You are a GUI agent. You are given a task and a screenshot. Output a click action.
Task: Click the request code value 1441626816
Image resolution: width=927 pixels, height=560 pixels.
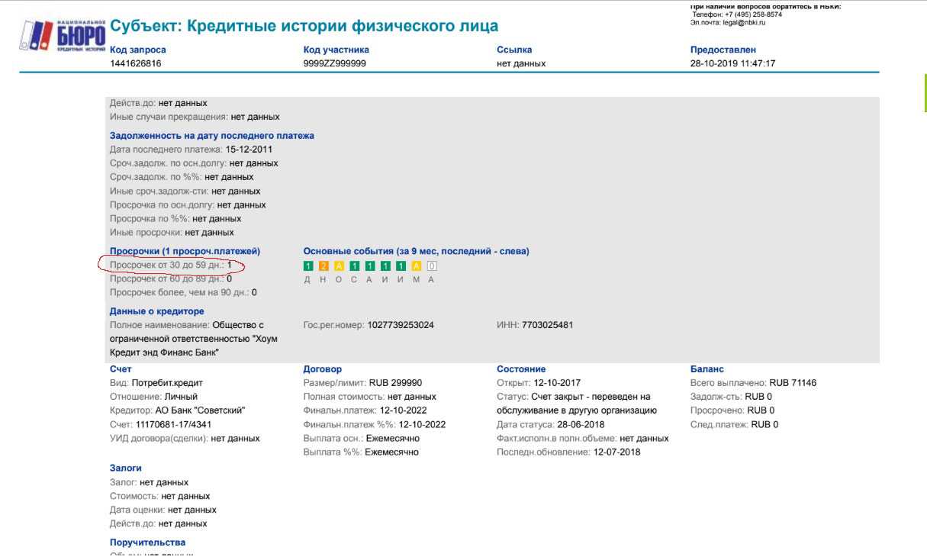[135, 63]
